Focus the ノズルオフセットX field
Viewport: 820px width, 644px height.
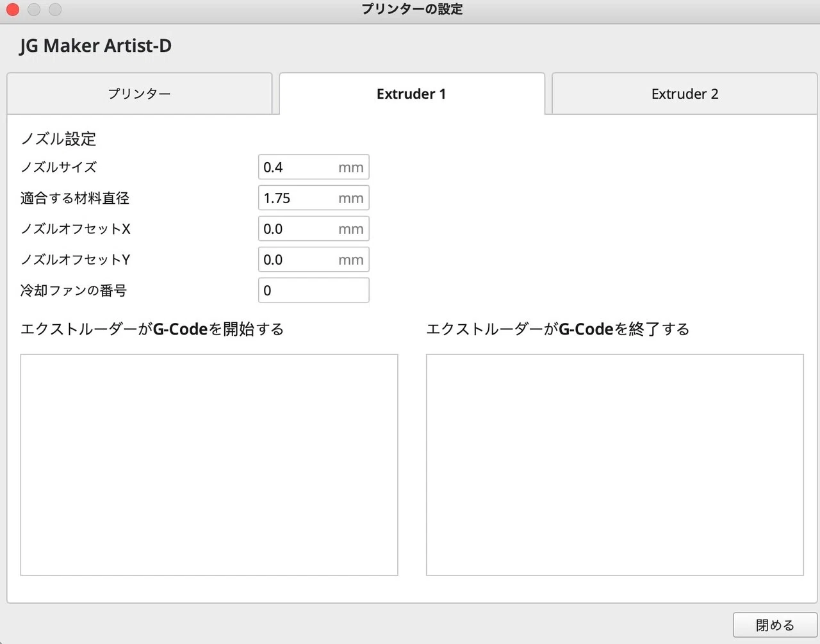[x=314, y=229]
